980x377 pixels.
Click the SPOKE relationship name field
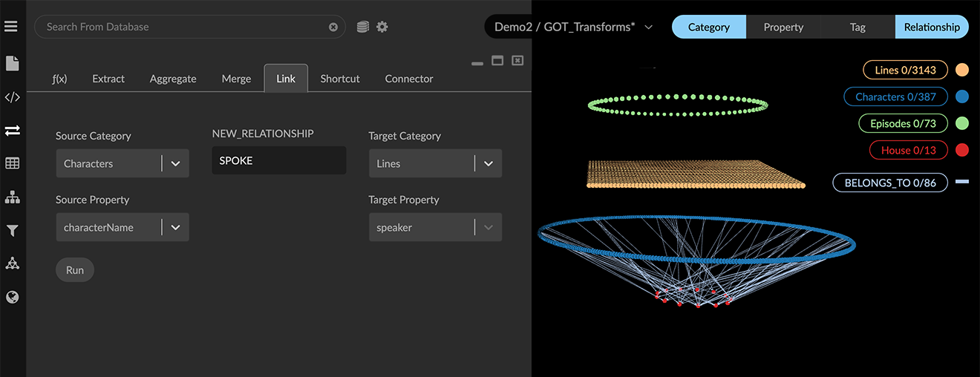point(278,160)
